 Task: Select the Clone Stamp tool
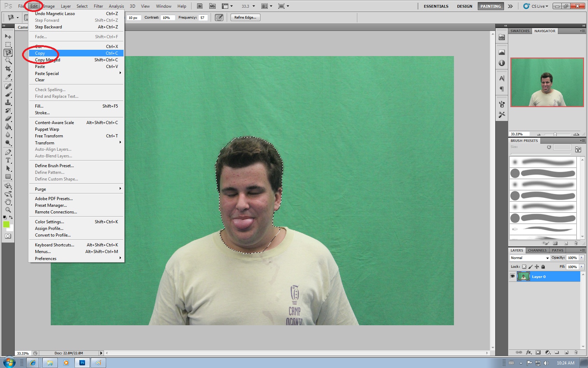coord(8,102)
